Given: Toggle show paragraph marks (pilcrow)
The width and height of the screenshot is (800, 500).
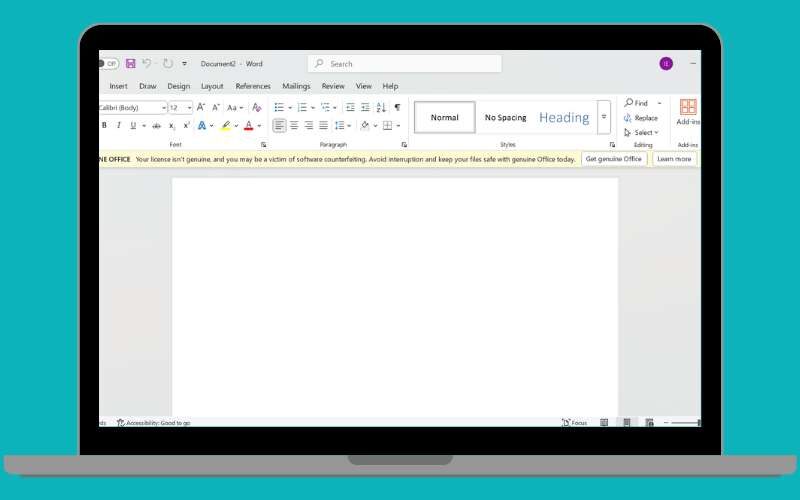Looking at the screenshot, I should coord(397,107).
